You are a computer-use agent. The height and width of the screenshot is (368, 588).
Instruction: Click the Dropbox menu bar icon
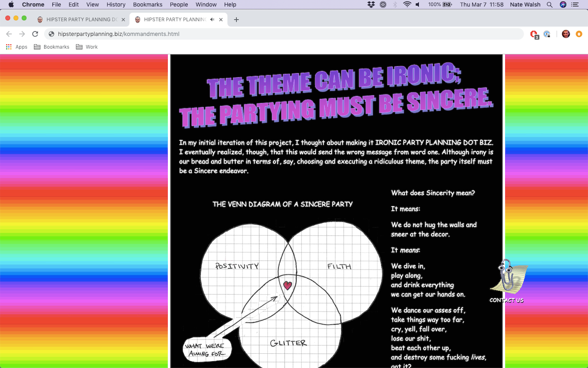coord(371,5)
